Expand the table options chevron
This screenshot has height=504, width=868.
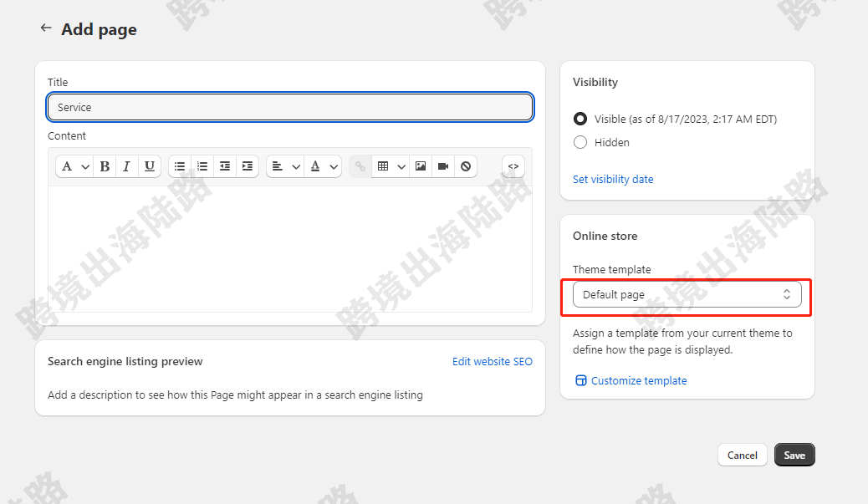(401, 166)
